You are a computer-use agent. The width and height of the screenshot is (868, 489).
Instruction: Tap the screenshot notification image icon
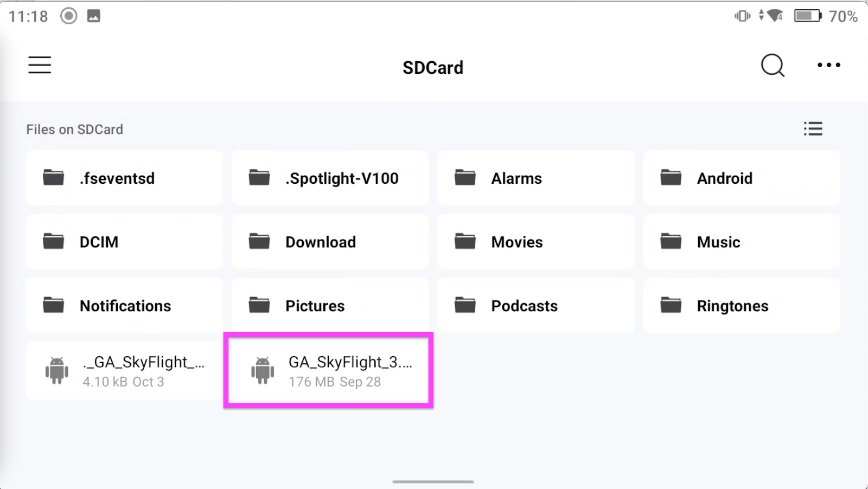[94, 16]
